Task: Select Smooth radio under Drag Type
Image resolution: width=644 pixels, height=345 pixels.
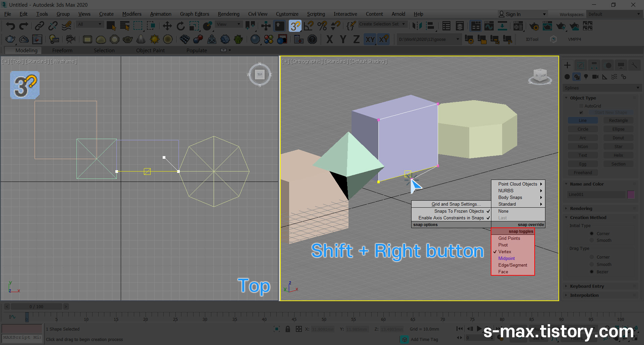Action: 592,264
